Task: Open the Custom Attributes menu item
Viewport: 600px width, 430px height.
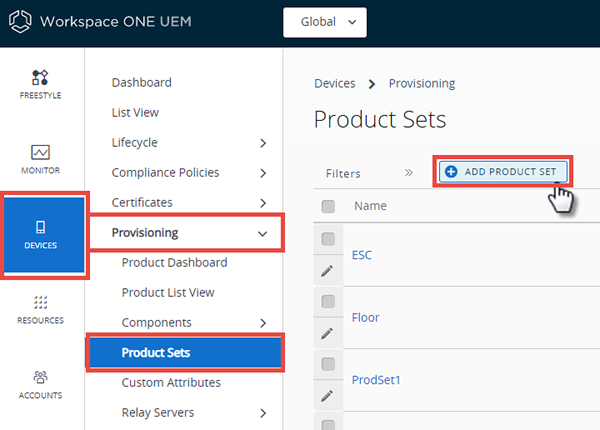Action: 171,383
